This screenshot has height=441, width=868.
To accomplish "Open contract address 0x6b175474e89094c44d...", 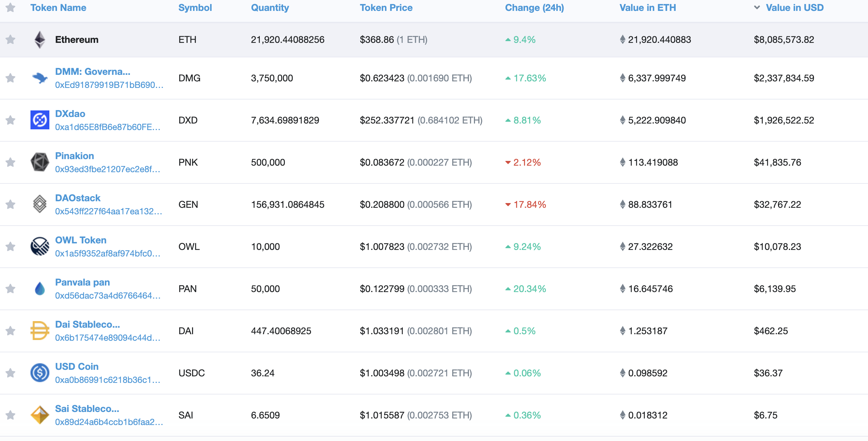I will pyautogui.click(x=108, y=338).
